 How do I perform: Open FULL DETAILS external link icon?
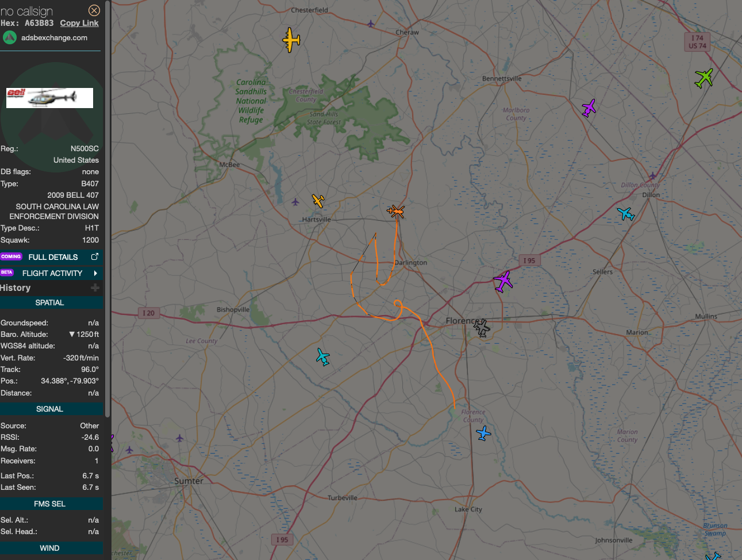[95, 257]
